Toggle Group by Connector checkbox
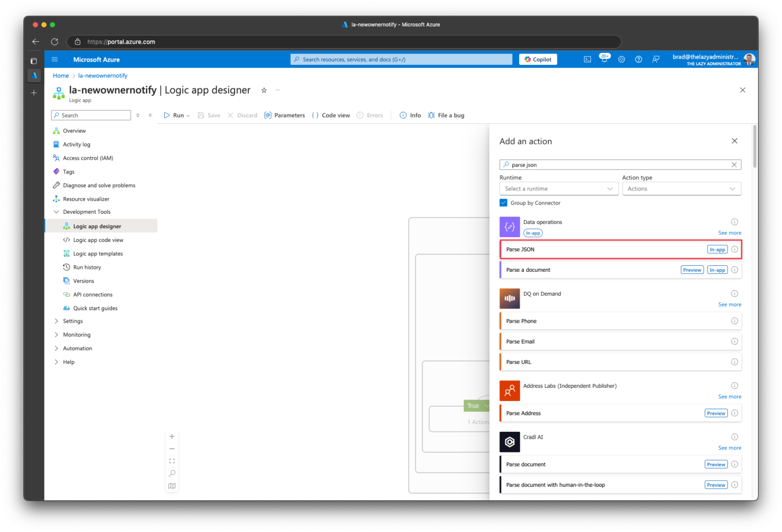 (x=504, y=203)
